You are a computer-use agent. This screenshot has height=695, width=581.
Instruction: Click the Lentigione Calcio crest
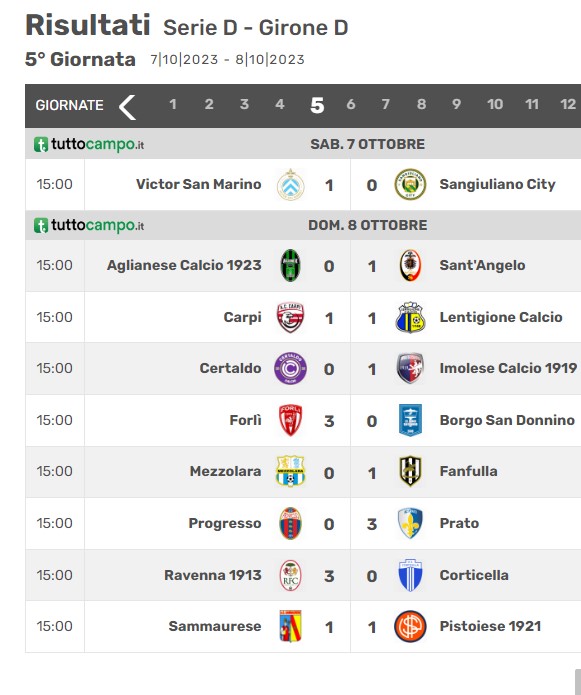tap(410, 317)
